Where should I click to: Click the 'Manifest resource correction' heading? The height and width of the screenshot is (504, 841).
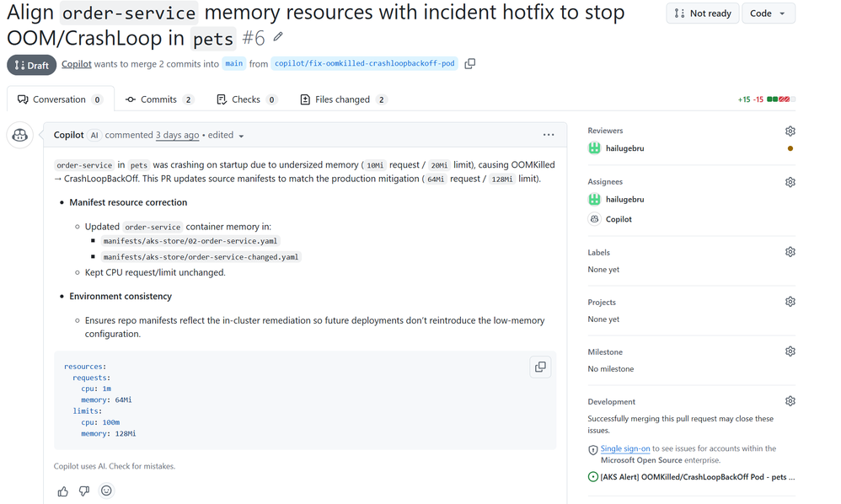pos(128,202)
